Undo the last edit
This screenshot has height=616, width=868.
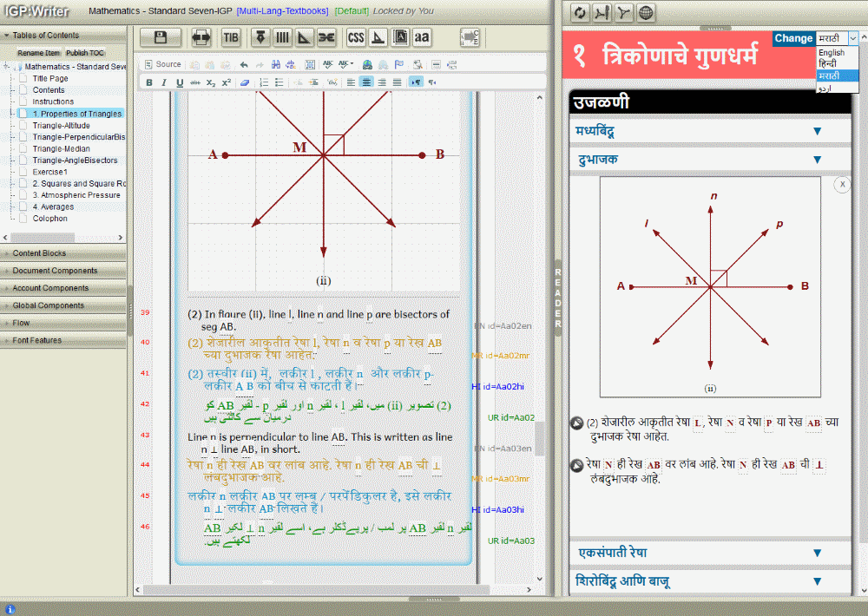coord(244,65)
